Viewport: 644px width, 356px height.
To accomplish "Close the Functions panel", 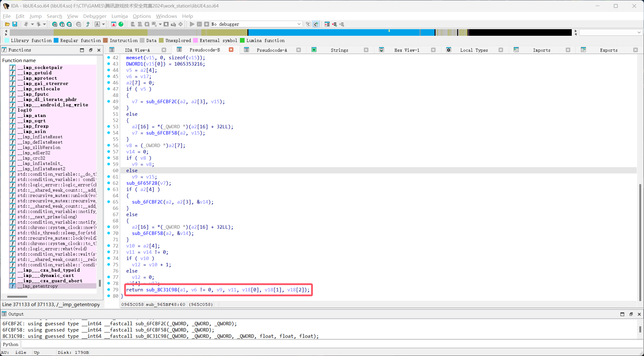I will 99,50.
